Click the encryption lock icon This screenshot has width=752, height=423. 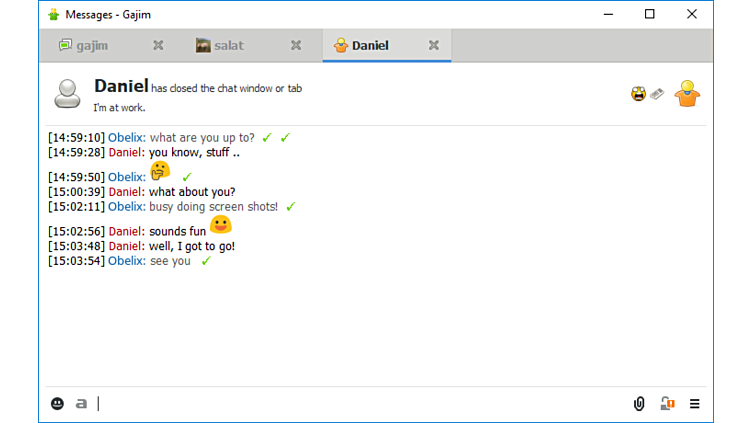[x=667, y=404]
